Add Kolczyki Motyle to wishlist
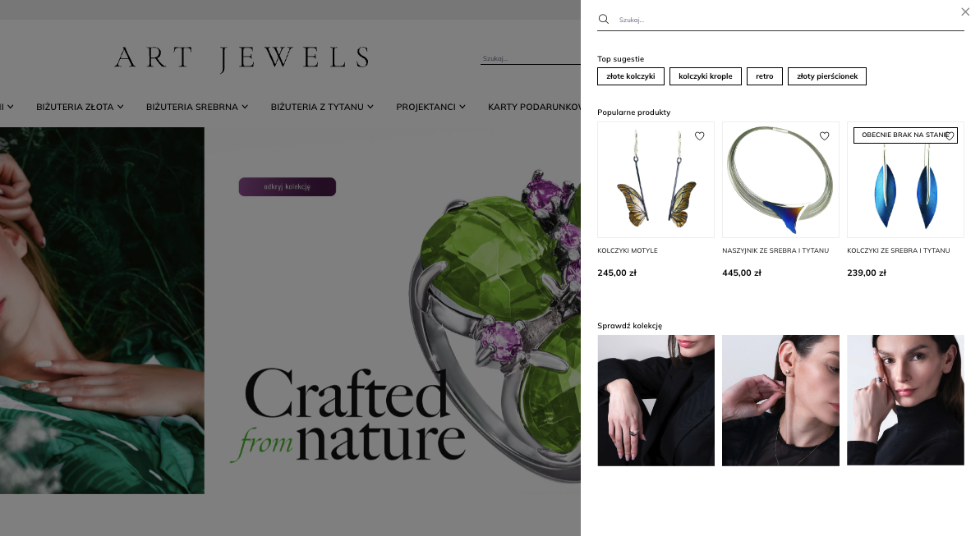980x536 pixels. tap(699, 136)
